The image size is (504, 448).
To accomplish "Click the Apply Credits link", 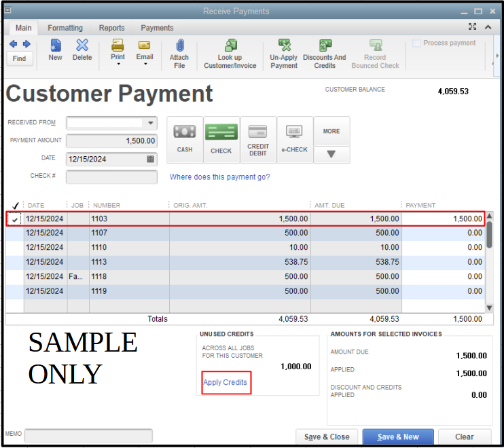I will (226, 383).
